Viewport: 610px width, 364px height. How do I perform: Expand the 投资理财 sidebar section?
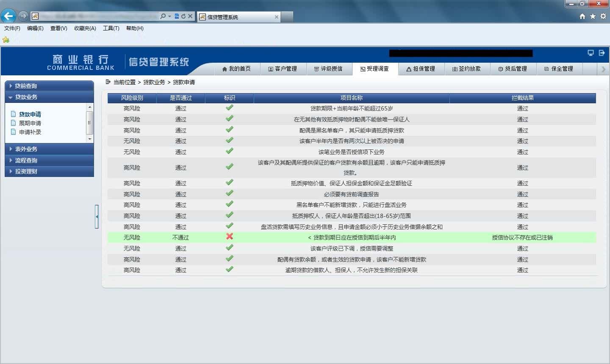(x=49, y=171)
